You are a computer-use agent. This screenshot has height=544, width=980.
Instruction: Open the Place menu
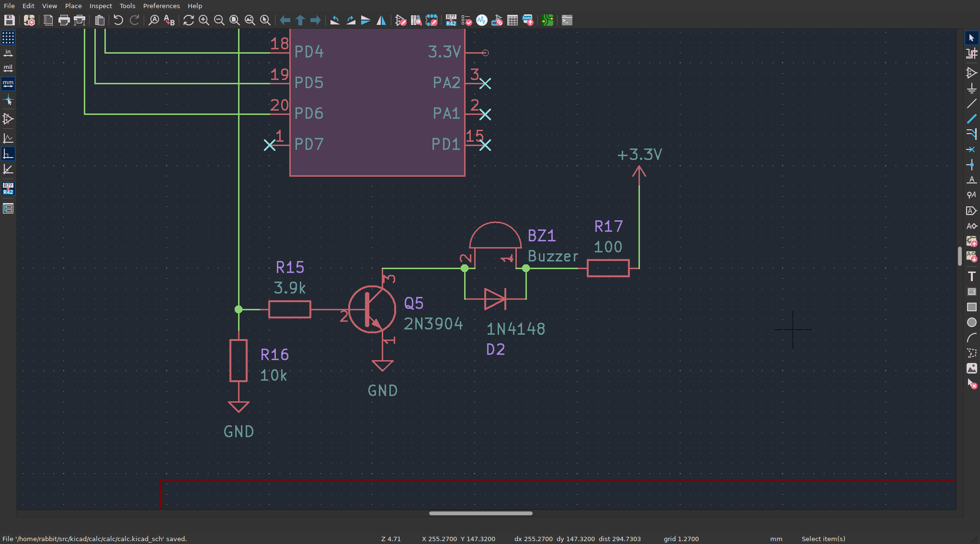[73, 6]
